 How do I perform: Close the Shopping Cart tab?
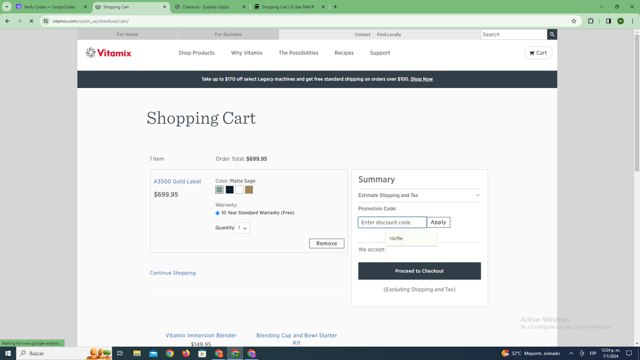[x=164, y=7]
